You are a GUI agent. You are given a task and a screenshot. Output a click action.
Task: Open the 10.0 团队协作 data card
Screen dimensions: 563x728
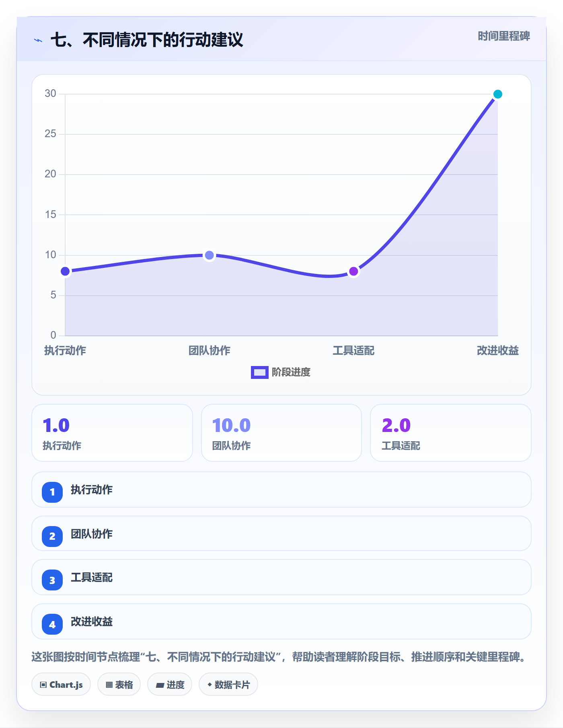[281, 433]
